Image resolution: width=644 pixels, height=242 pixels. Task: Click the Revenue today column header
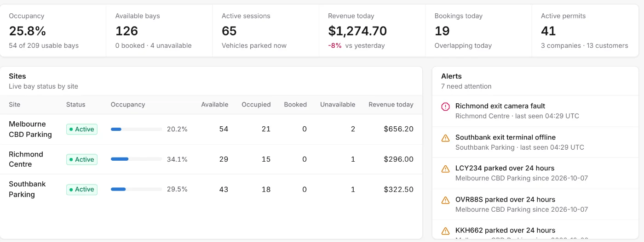(x=391, y=105)
